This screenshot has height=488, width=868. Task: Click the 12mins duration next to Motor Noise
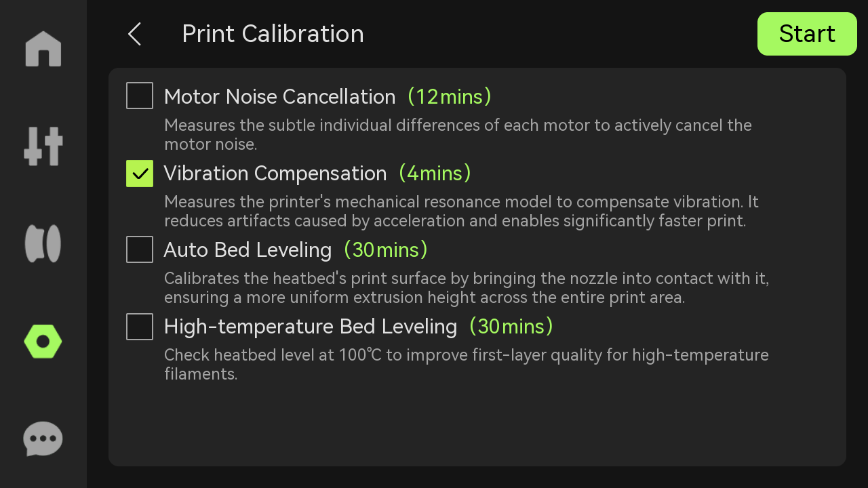(x=450, y=97)
